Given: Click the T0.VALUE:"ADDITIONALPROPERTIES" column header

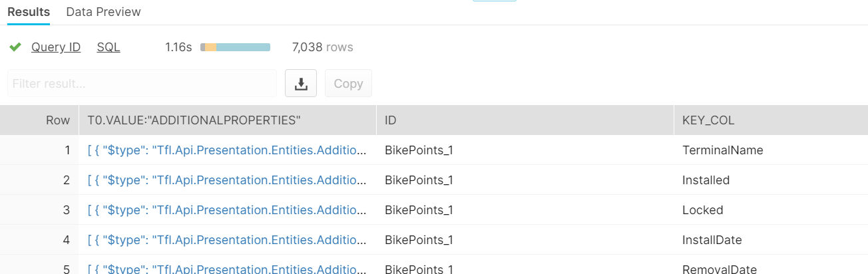Looking at the screenshot, I should (194, 120).
